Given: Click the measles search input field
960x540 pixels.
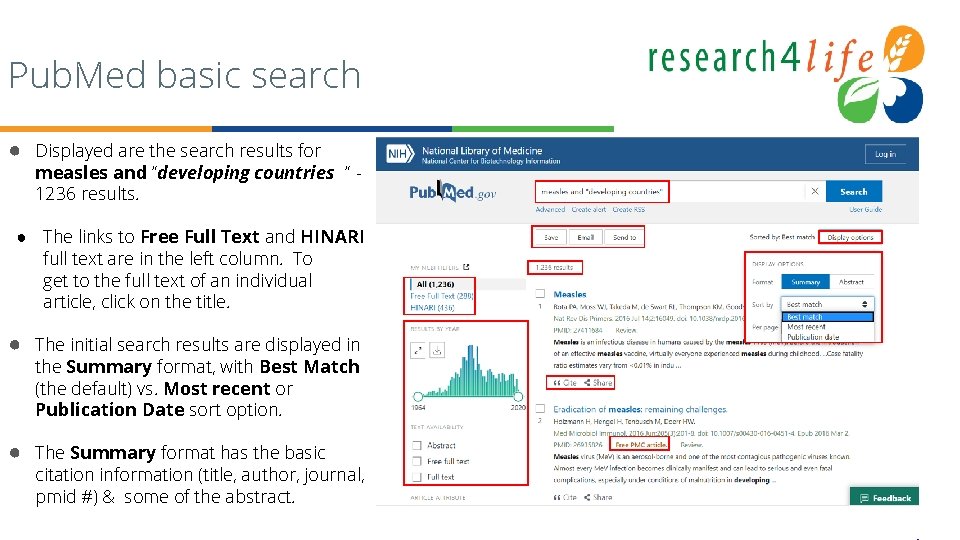Looking at the screenshot, I should [670, 192].
